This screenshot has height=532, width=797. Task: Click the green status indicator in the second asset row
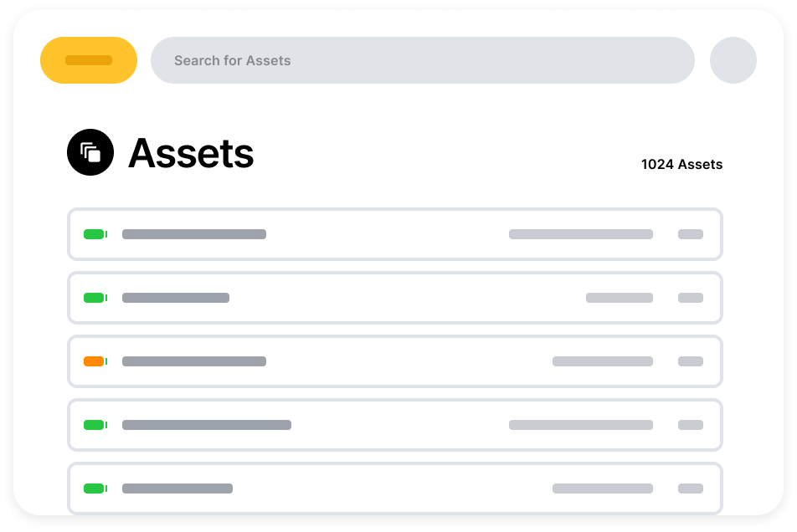(x=95, y=298)
